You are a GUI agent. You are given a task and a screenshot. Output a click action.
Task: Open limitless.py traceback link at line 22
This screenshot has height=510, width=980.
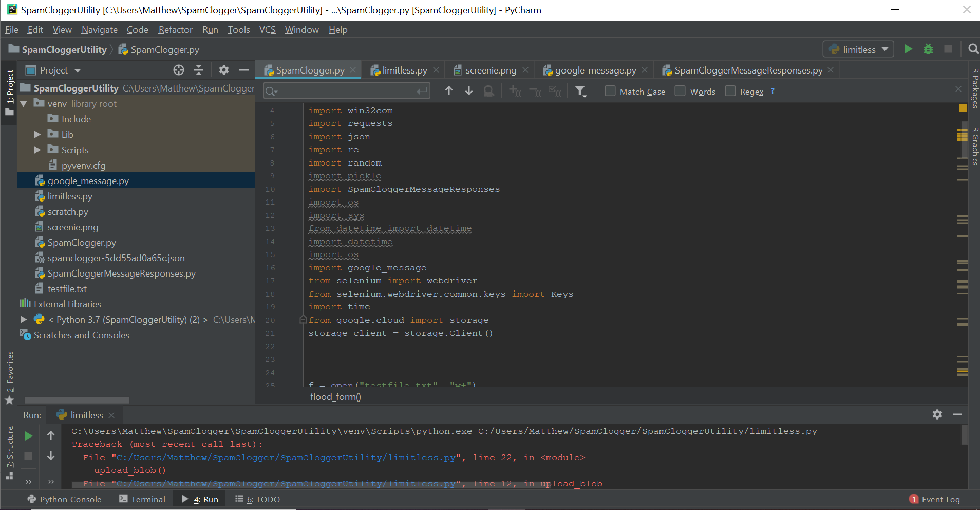[x=286, y=458]
